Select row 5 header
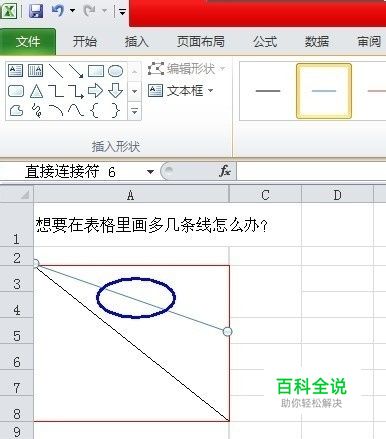The image size is (386, 439). click(16, 331)
